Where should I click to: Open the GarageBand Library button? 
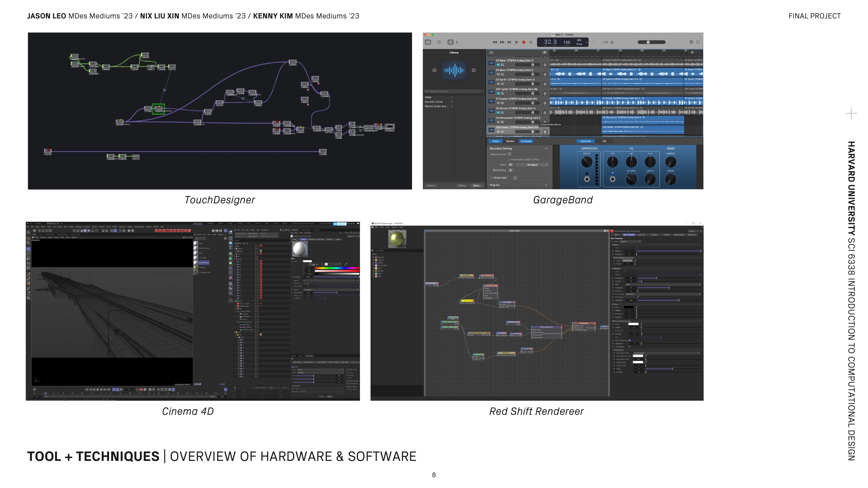pyautogui.click(x=428, y=42)
